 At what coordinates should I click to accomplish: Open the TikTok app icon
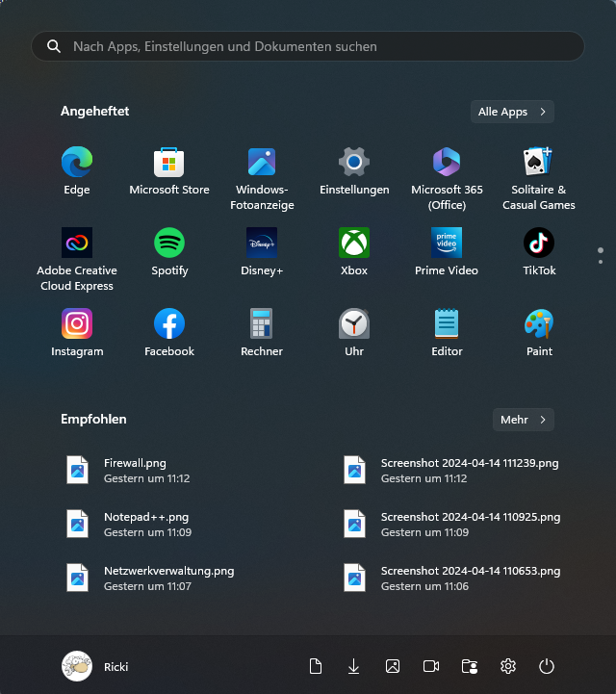click(539, 244)
